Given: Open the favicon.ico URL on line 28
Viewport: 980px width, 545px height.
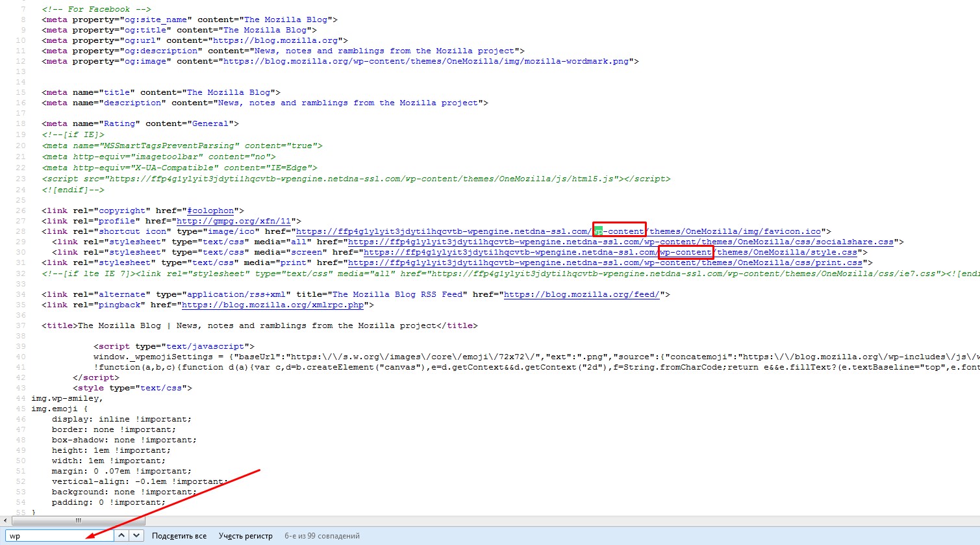Looking at the screenshot, I should pyautogui.click(x=559, y=231).
